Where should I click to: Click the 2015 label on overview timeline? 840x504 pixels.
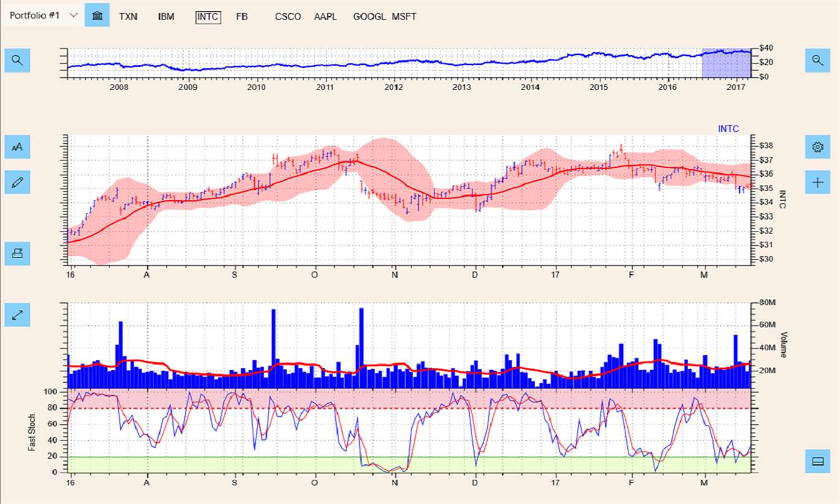click(x=599, y=88)
